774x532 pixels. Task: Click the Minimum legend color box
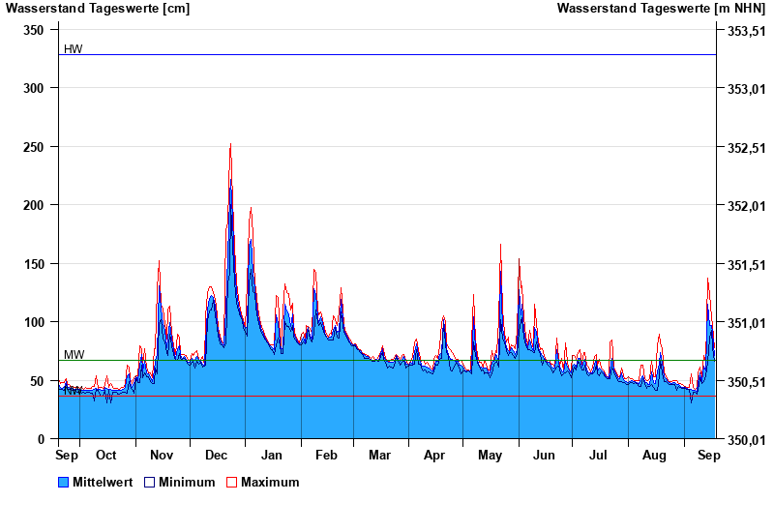coord(150,482)
